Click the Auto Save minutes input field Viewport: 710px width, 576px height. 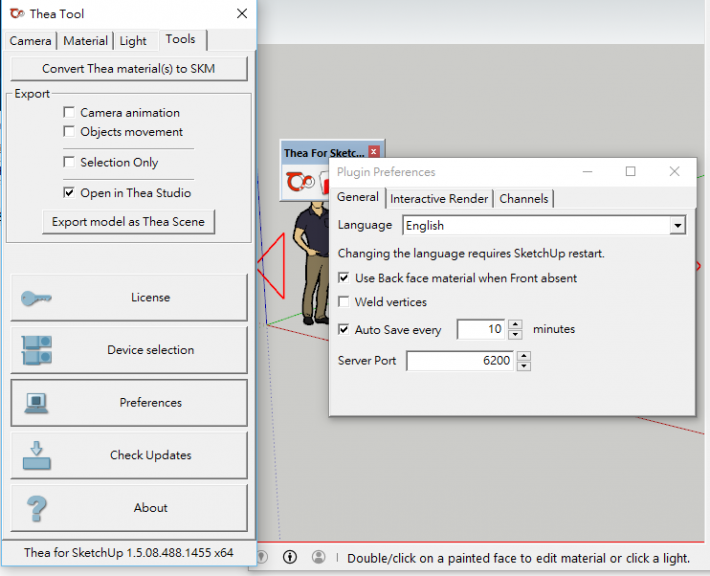tap(481, 329)
